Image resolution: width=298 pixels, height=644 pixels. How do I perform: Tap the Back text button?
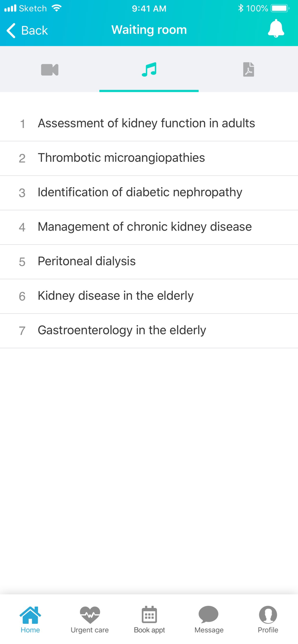click(34, 30)
